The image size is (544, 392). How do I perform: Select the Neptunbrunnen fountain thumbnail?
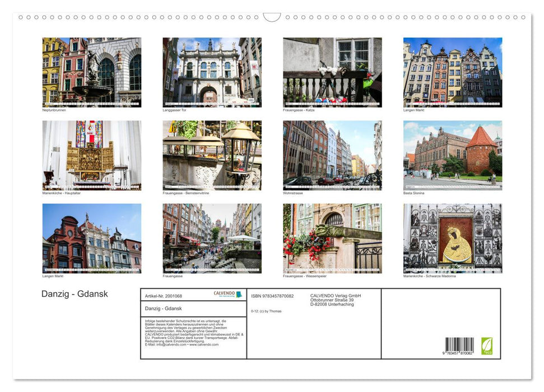(91, 71)
